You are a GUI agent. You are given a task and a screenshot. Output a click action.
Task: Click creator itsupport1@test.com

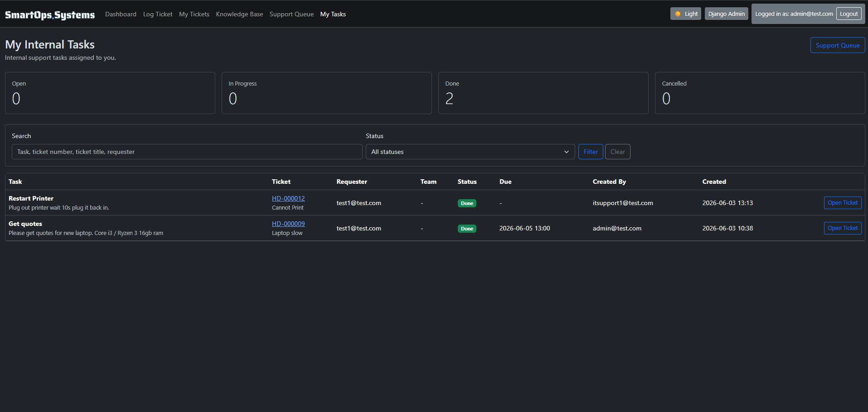(623, 203)
